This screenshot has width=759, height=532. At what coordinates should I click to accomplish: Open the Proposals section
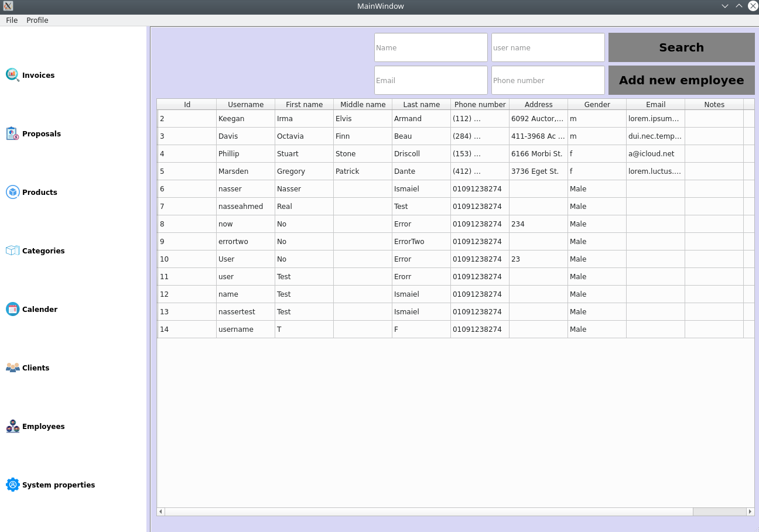pyautogui.click(x=41, y=133)
